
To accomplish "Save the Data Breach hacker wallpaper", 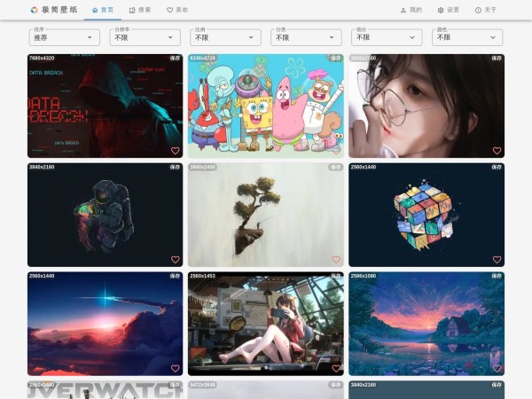I will (175, 58).
